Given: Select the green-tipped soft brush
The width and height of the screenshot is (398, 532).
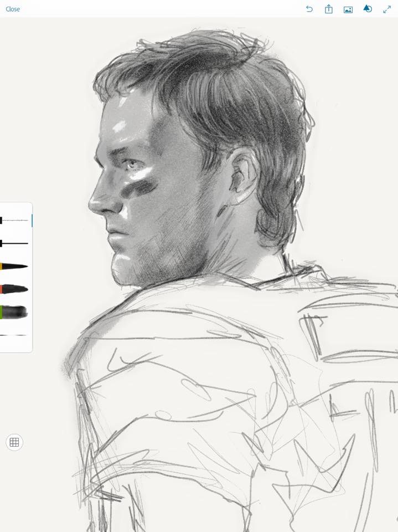Looking at the screenshot, I should click(13, 312).
